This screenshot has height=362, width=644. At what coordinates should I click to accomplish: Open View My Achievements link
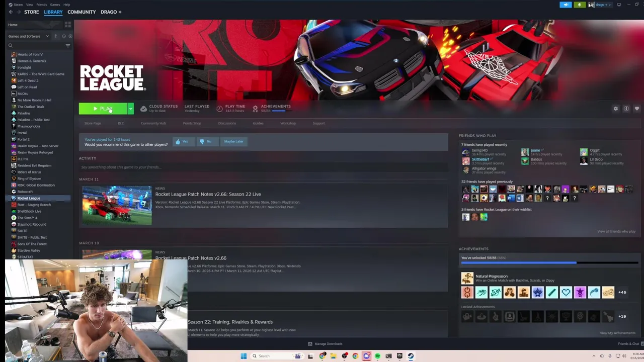(x=617, y=333)
